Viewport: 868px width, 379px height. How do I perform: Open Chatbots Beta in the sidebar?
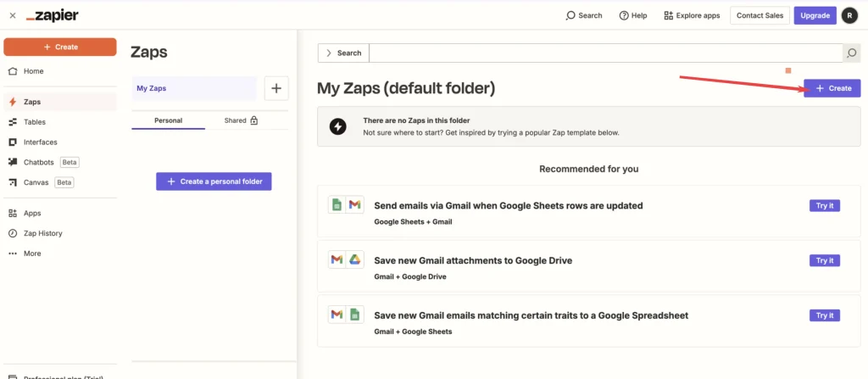pyautogui.click(x=60, y=162)
